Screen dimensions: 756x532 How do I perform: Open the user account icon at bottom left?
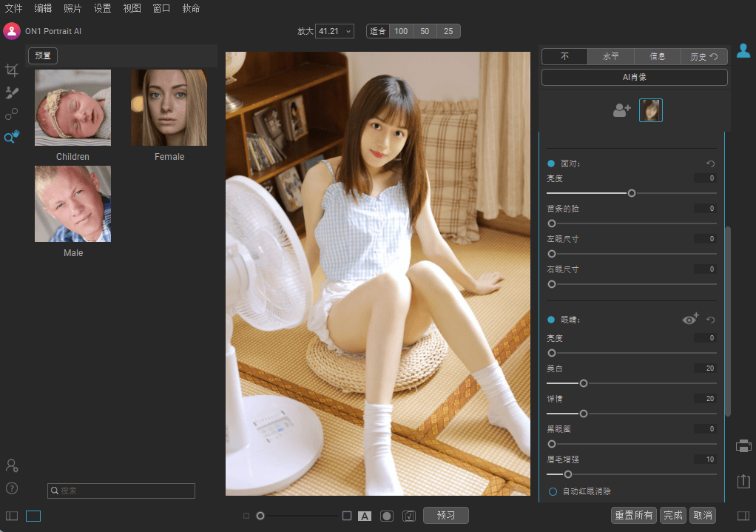click(x=12, y=465)
